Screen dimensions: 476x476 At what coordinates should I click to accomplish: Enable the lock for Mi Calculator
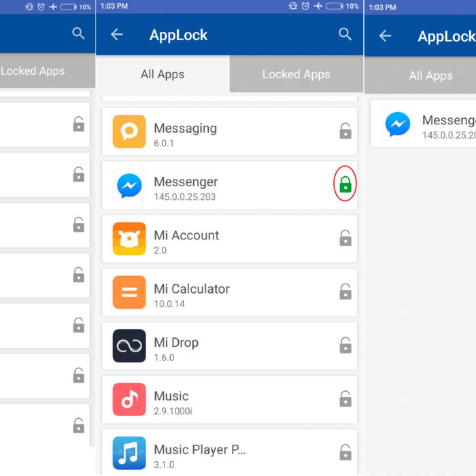pyautogui.click(x=345, y=292)
